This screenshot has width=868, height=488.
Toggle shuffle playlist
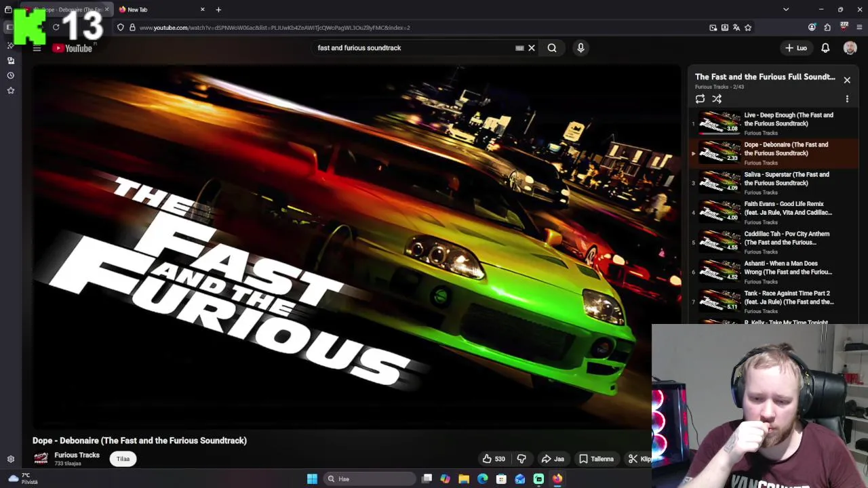coord(717,99)
